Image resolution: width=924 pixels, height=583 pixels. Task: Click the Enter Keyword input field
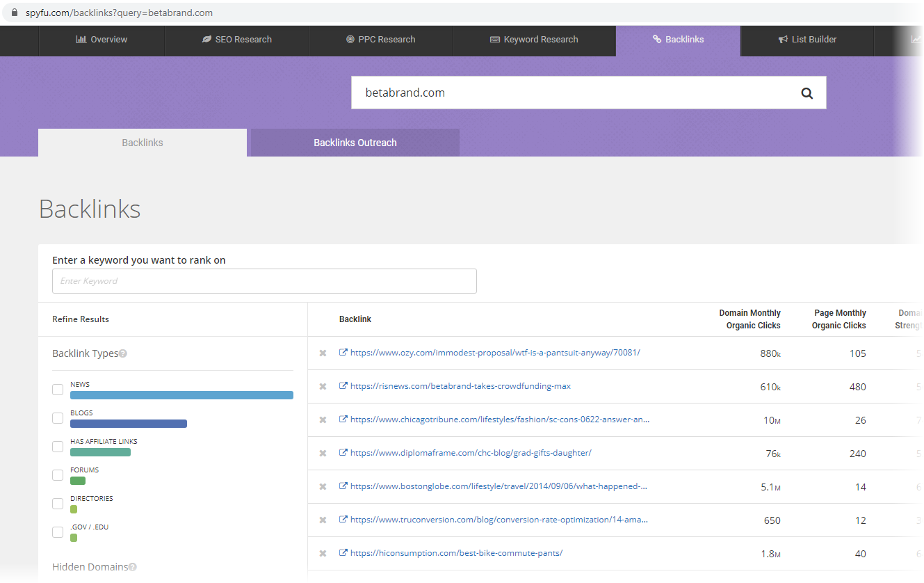(264, 281)
